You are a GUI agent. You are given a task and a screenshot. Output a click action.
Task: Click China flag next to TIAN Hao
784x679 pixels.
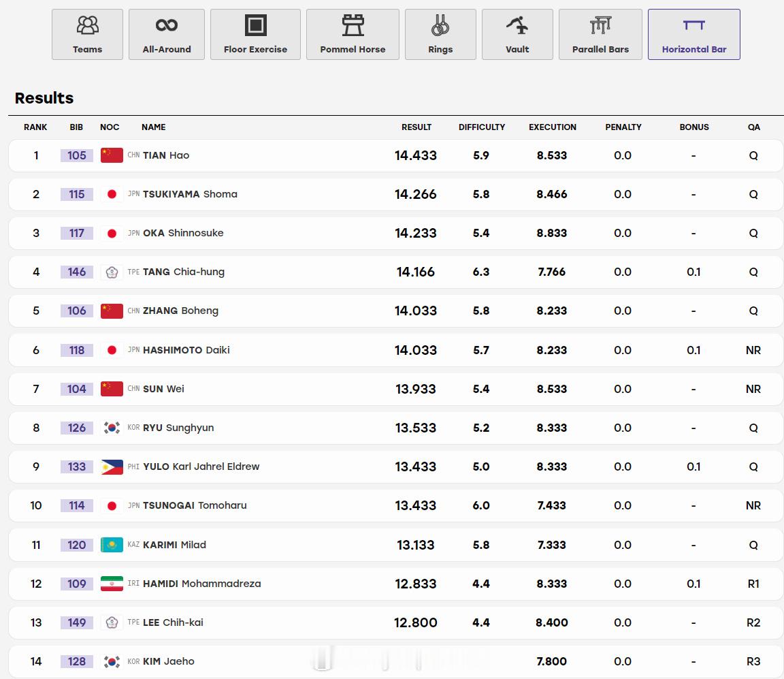point(112,155)
